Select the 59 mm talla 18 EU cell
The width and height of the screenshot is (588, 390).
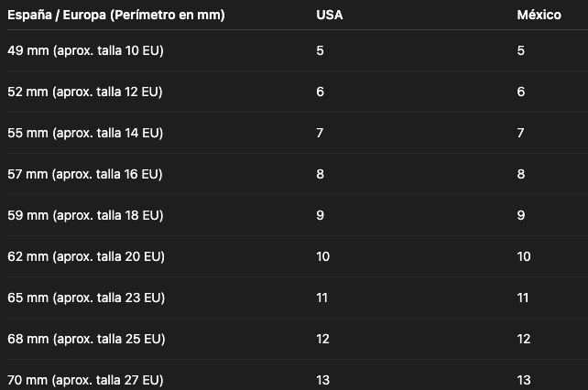[85, 216]
